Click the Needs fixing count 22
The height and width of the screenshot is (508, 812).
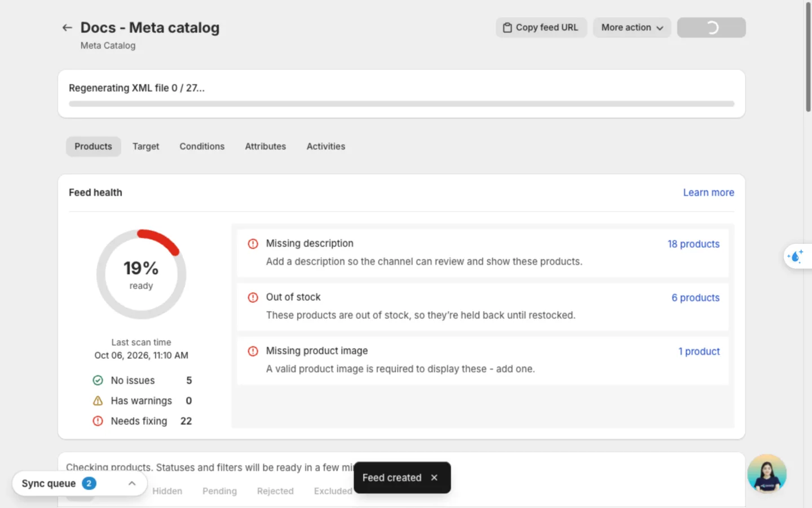pyautogui.click(x=186, y=421)
